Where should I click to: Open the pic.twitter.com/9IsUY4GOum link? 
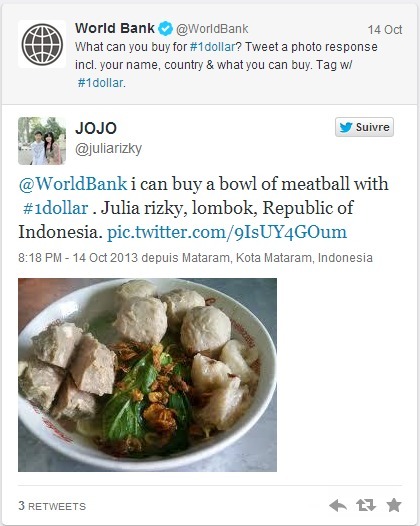pos(227,232)
